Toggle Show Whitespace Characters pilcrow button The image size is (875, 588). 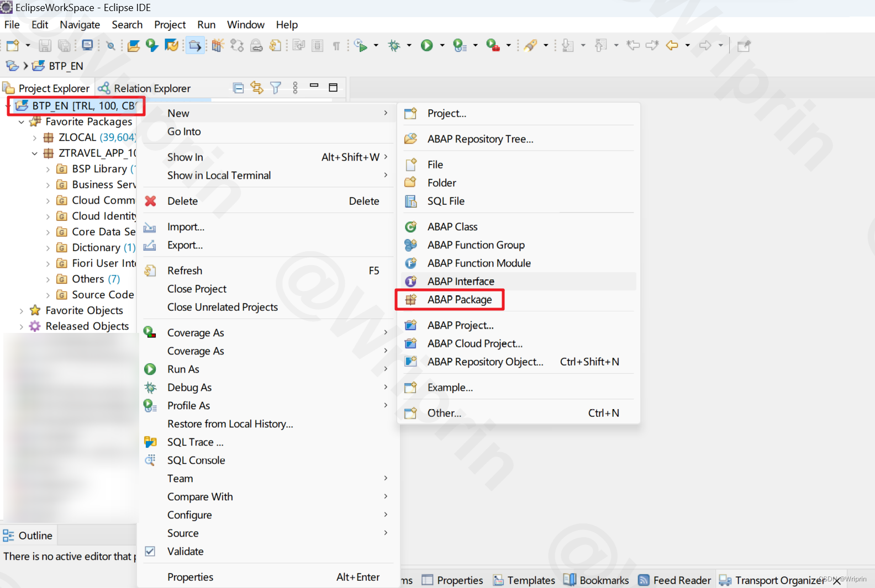click(x=336, y=46)
